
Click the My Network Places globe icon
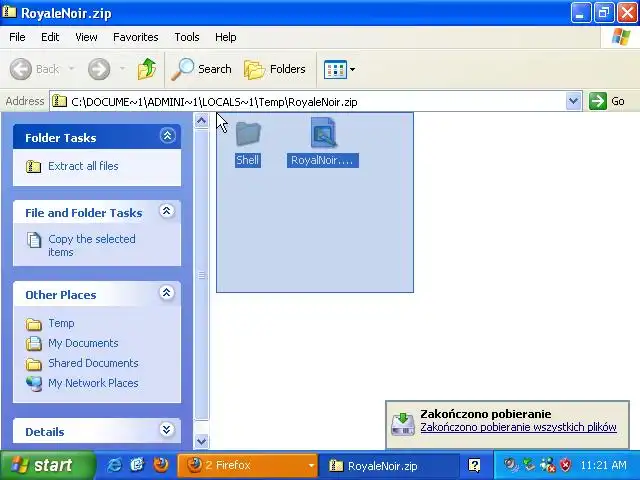click(x=34, y=384)
